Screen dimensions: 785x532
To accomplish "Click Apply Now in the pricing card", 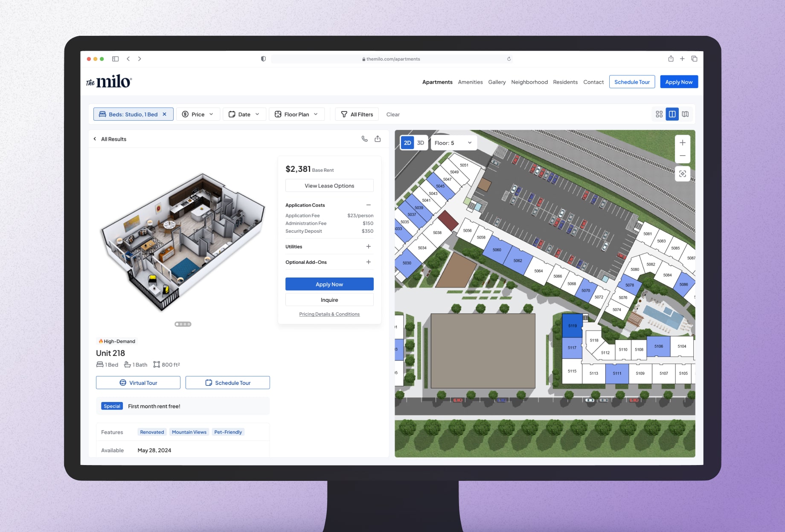I will point(329,284).
